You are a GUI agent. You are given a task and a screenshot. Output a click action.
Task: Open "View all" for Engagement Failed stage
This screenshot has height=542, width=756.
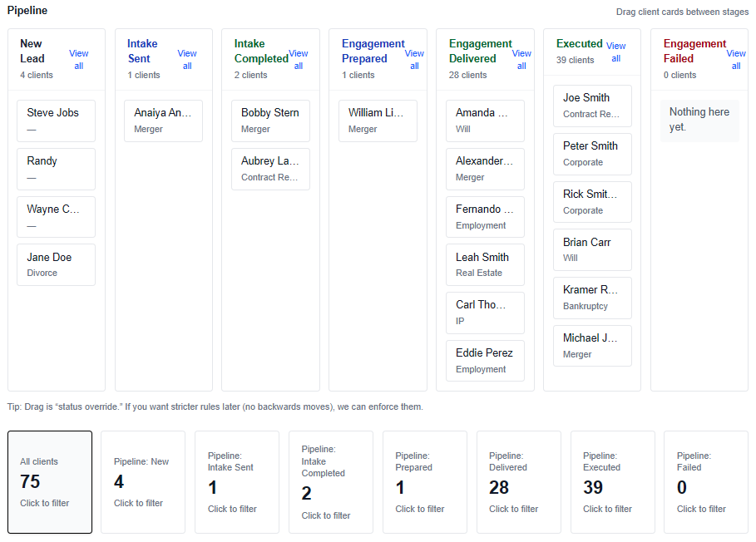point(735,58)
